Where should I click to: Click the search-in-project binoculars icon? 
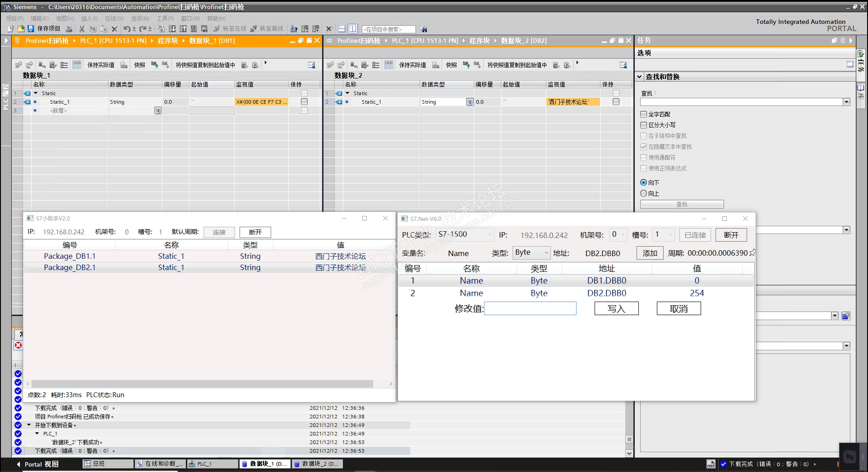click(424, 29)
